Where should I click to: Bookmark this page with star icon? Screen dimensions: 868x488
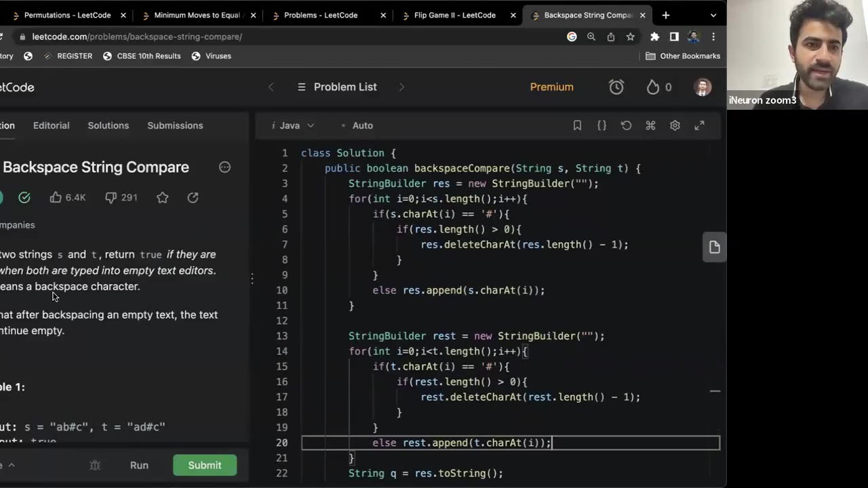click(x=631, y=37)
